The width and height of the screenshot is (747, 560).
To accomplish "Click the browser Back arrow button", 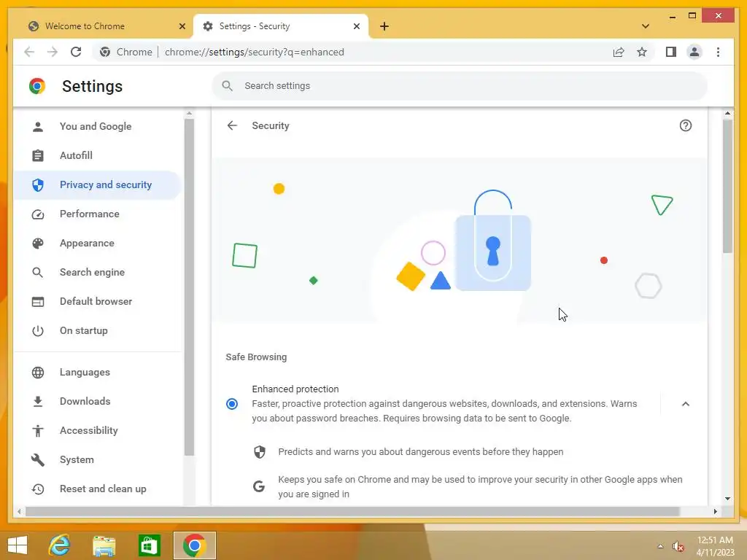I will point(29,52).
